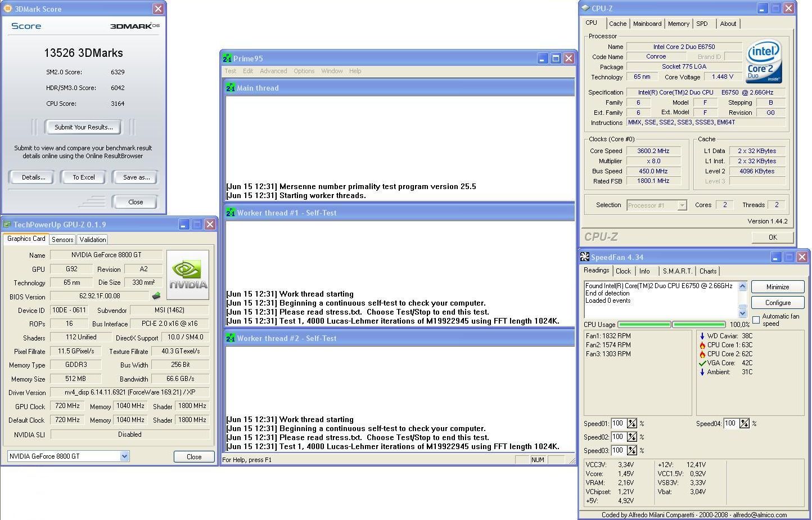This screenshot has width=812, height=520.
Task: Adjust the Speed04 spinner arrows
Action: [745, 423]
